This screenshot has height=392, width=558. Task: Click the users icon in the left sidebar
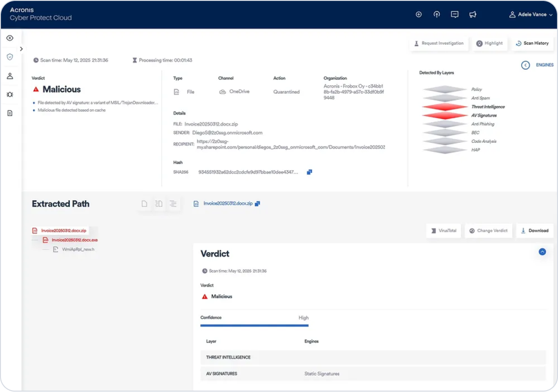tap(9, 76)
